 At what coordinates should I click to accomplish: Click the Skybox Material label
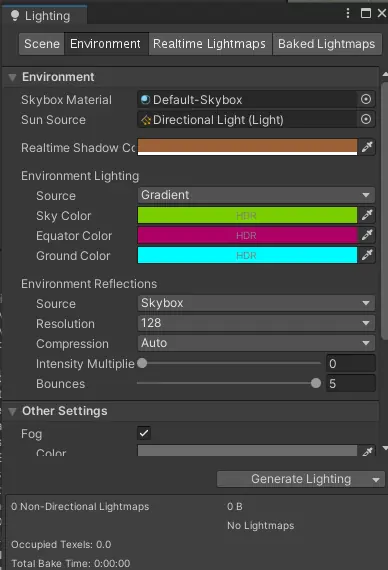66,100
